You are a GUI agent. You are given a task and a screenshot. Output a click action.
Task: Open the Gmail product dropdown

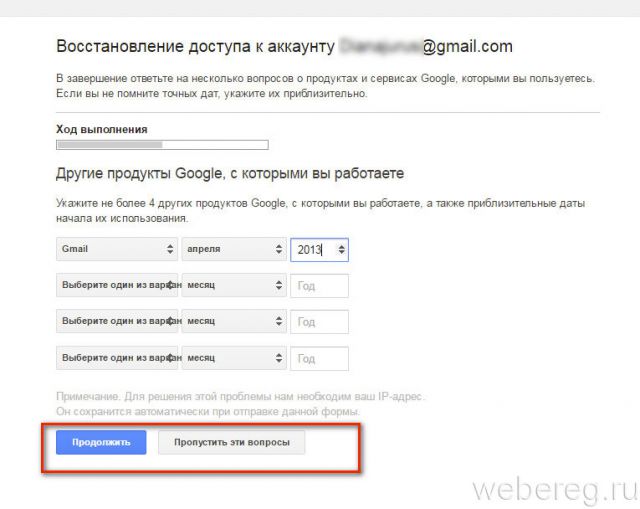[x=117, y=249]
